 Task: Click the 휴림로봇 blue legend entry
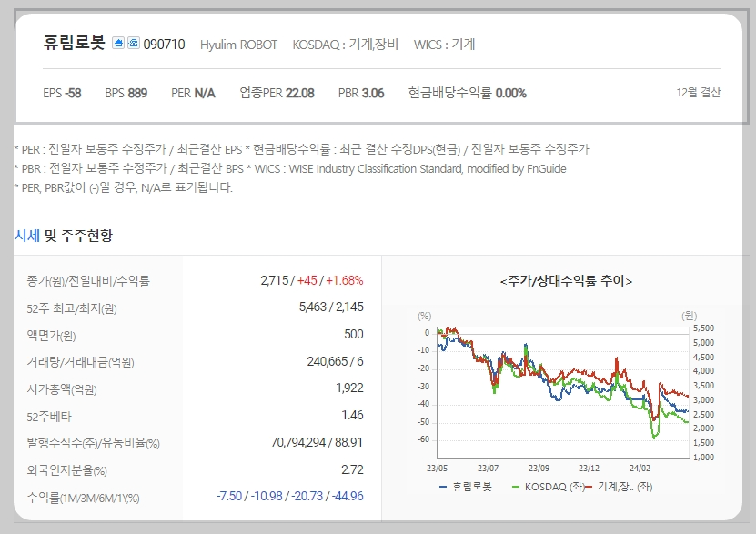466,487
